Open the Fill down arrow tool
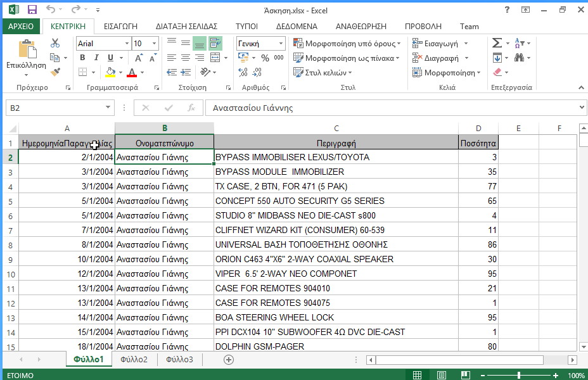The width and height of the screenshot is (588, 380). [497, 58]
